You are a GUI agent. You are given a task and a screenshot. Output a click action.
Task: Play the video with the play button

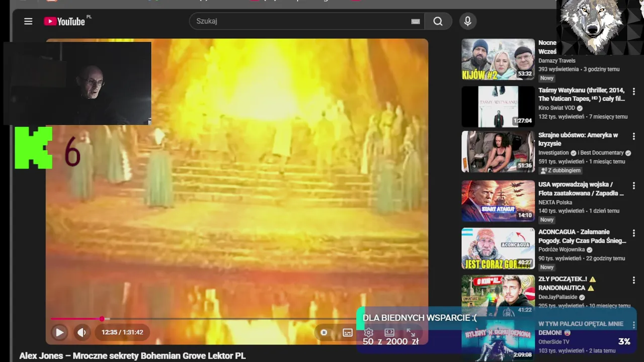tap(59, 332)
